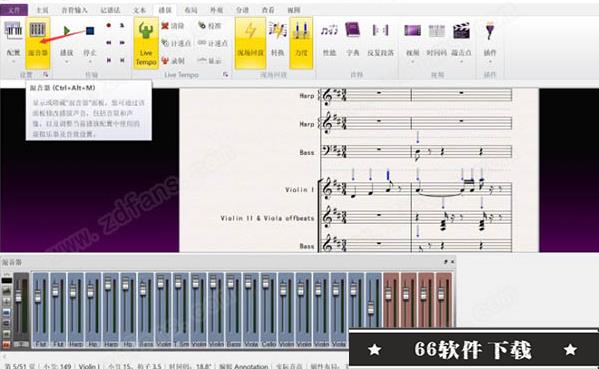
Task: Expand the dropdown arrow under Plug-ins (插件)
Action: (490, 61)
